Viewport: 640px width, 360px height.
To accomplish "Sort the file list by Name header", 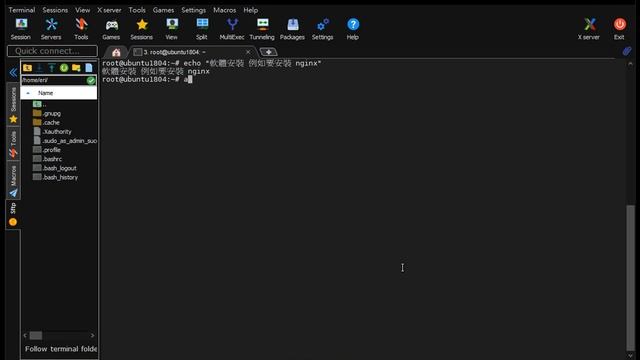I will click(x=59, y=93).
